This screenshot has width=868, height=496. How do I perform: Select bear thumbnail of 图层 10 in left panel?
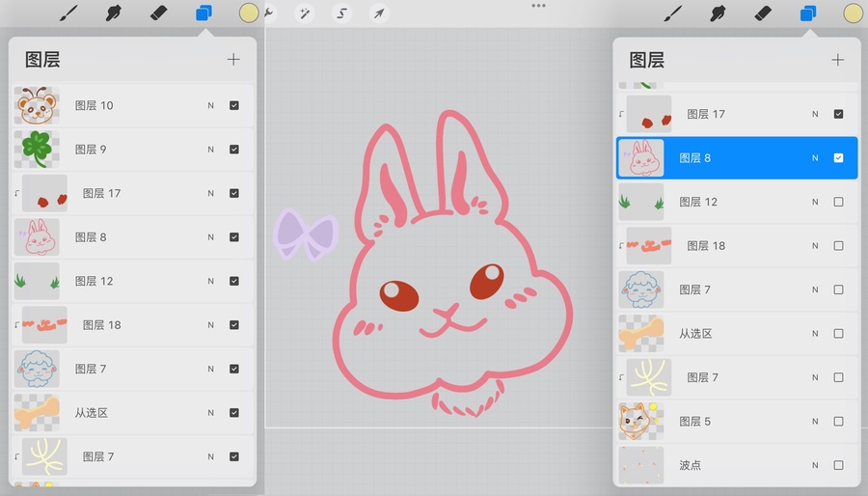point(37,105)
